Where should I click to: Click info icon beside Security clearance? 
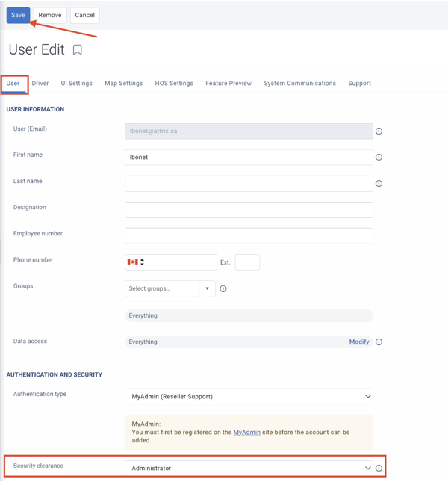pos(379,468)
